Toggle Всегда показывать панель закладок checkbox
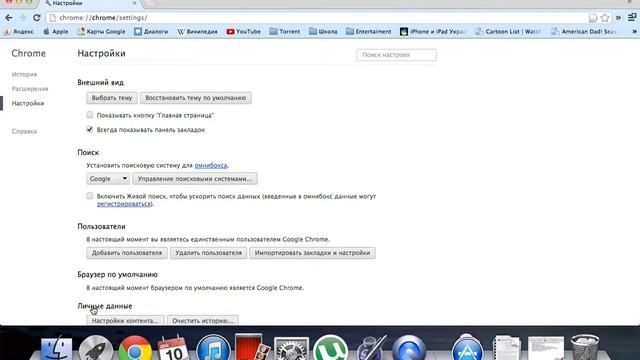Image resolution: width=640 pixels, height=360 pixels. (90, 129)
